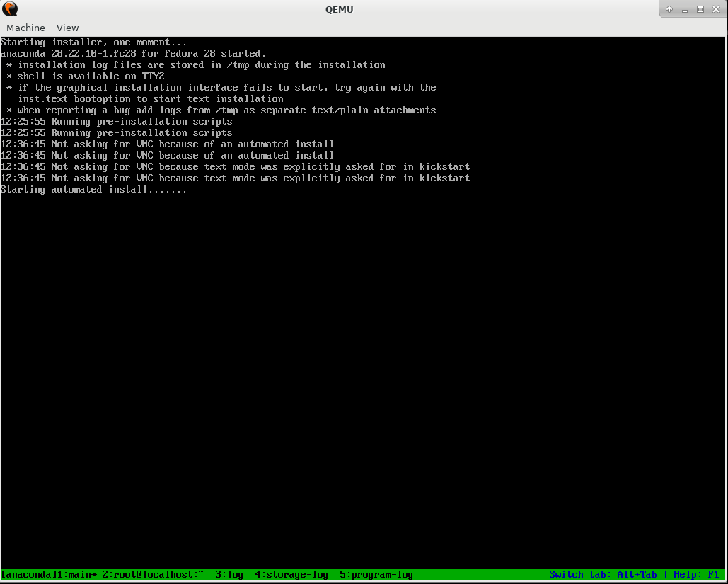The height and width of the screenshot is (584, 728).
Task: Click 'inst.text bootoption' line
Action: (x=151, y=99)
